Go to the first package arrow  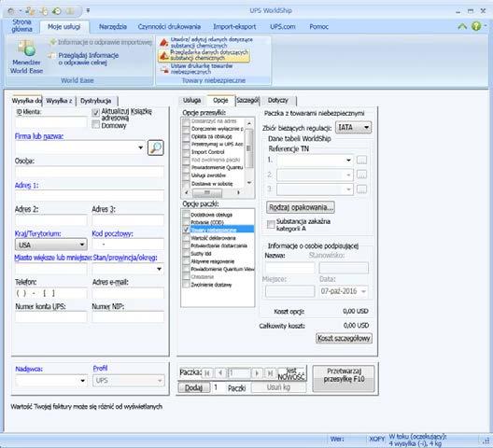(207, 373)
